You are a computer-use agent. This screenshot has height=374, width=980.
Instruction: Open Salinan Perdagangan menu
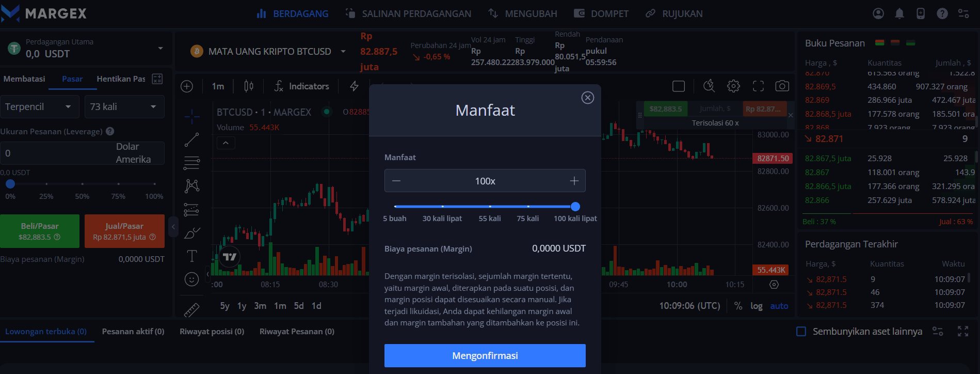(x=408, y=13)
